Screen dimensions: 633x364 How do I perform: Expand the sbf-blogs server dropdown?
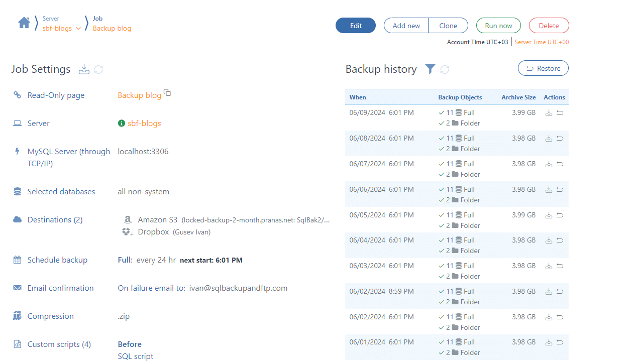pyautogui.click(x=78, y=29)
